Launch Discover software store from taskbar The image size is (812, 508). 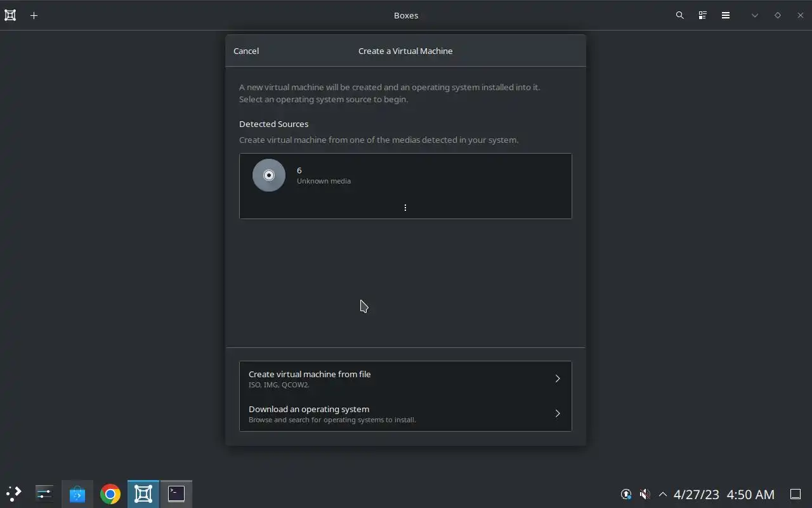tap(77, 493)
